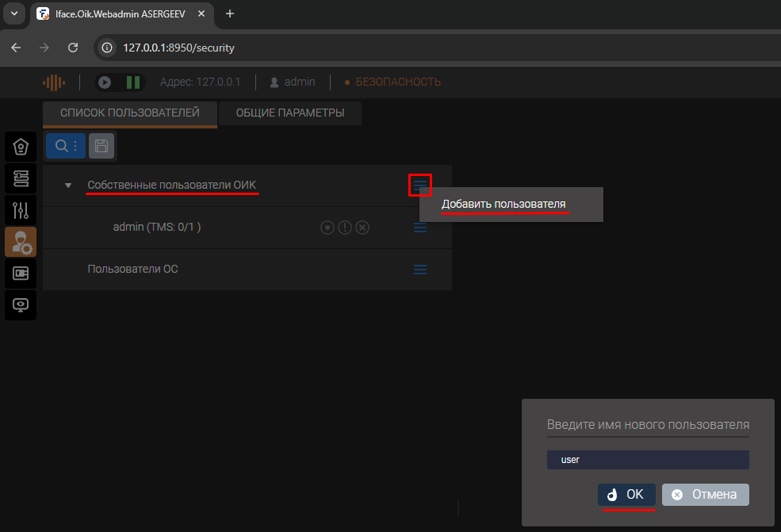Open hamburger menu for Пользователи ОС
The width and height of the screenshot is (781, 532).
pyautogui.click(x=420, y=270)
